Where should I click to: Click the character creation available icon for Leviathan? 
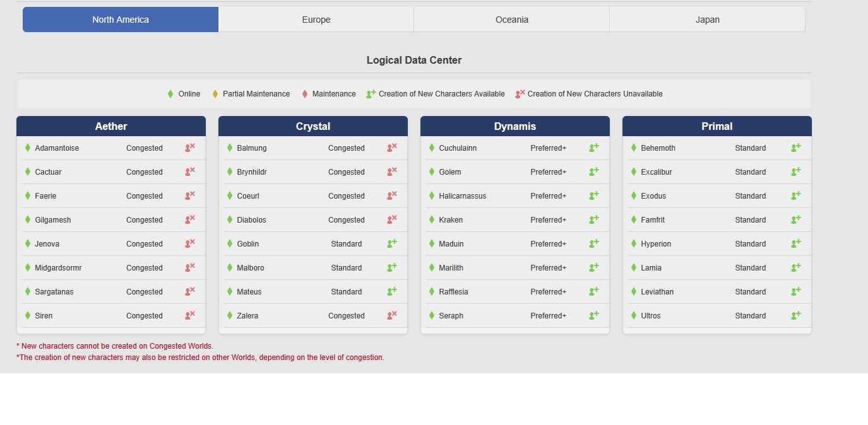(796, 291)
